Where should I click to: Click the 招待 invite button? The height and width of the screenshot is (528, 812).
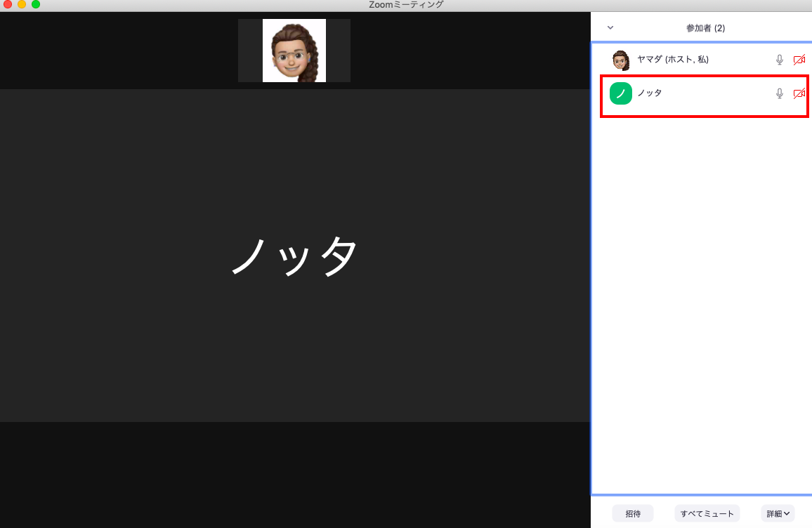coord(633,513)
